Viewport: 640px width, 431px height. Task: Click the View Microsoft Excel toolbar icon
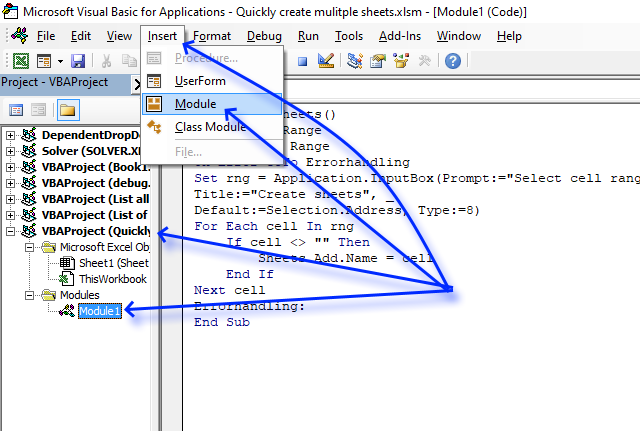tap(20, 61)
